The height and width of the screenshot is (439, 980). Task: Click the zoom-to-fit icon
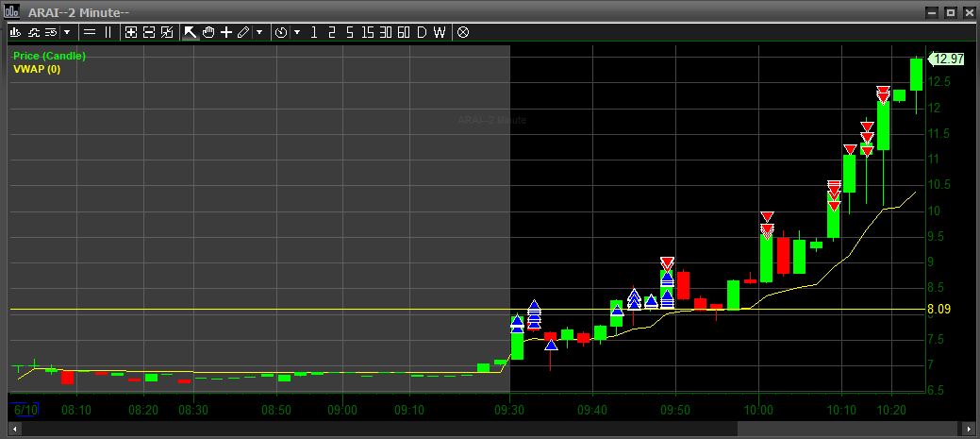(x=167, y=32)
